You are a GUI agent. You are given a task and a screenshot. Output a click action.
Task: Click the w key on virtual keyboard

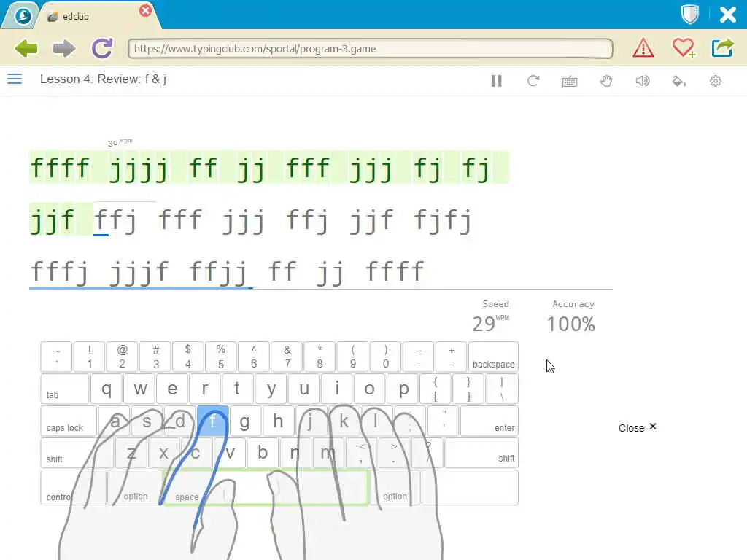[139, 389]
